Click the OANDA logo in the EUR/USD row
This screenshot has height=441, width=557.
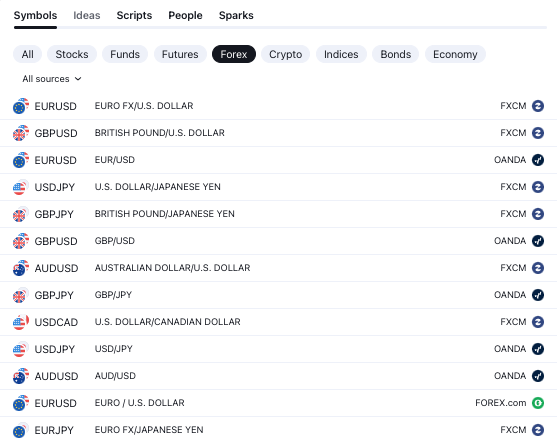tap(538, 160)
